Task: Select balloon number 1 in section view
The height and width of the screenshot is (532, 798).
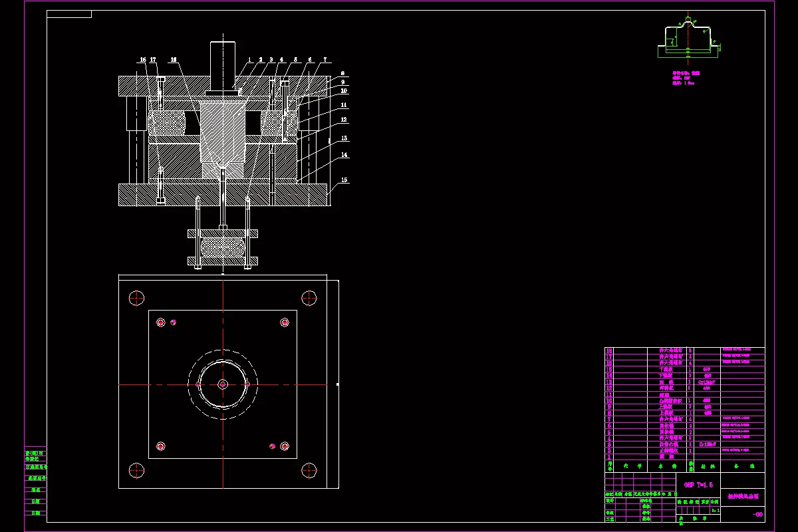Action: point(250,59)
